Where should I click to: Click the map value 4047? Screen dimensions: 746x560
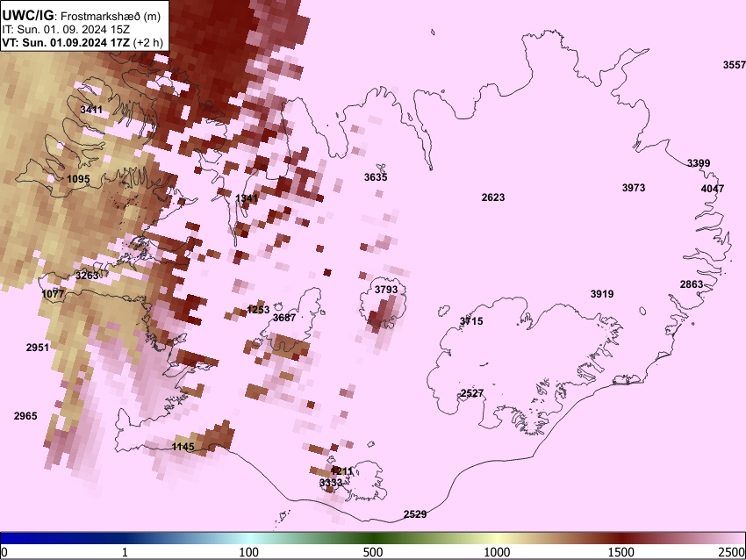pos(713,189)
